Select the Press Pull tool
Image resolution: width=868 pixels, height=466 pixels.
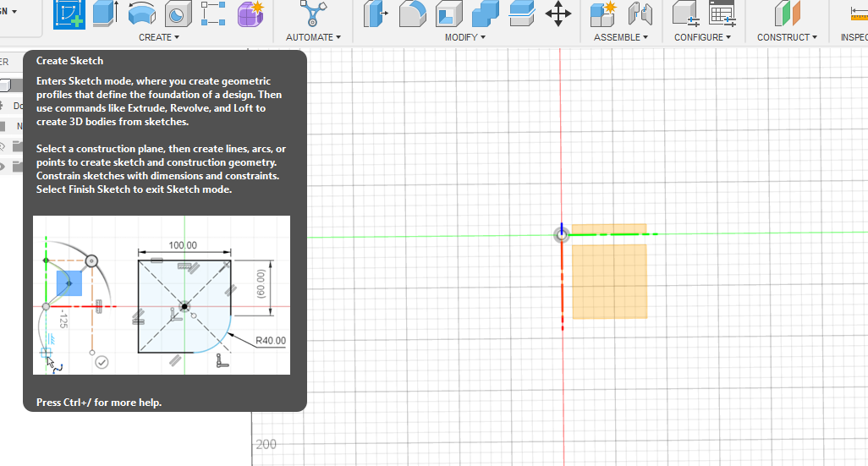pyautogui.click(x=376, y=14)
